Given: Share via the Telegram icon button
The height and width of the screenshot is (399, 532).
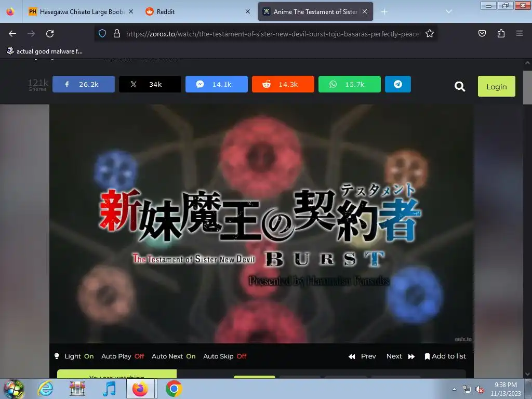Looking at the screenshot, I should coord(397,84).
